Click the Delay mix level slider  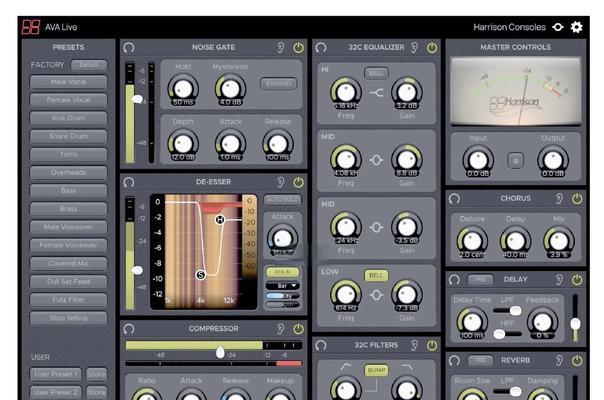(575, 318)
